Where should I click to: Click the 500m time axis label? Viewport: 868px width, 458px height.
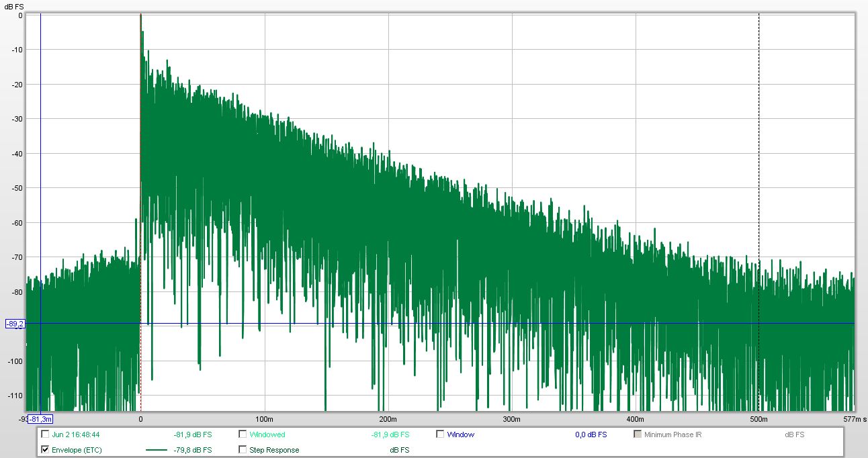tap(759, 419)
